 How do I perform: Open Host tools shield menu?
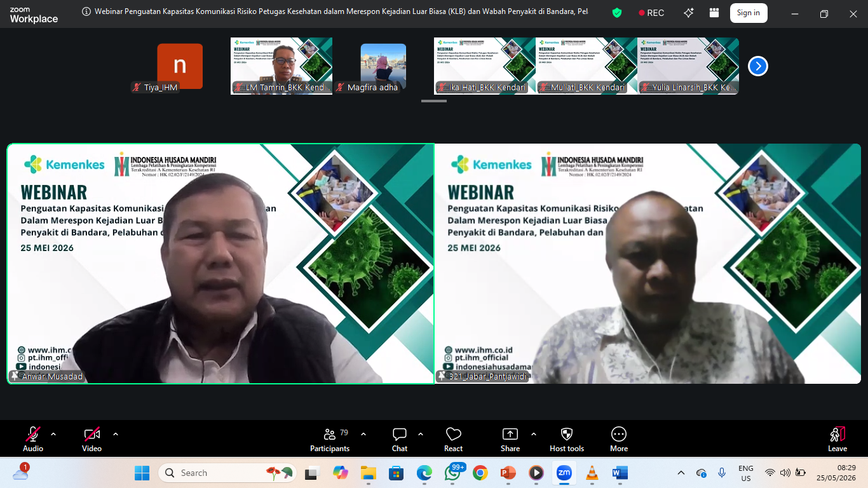567,439
